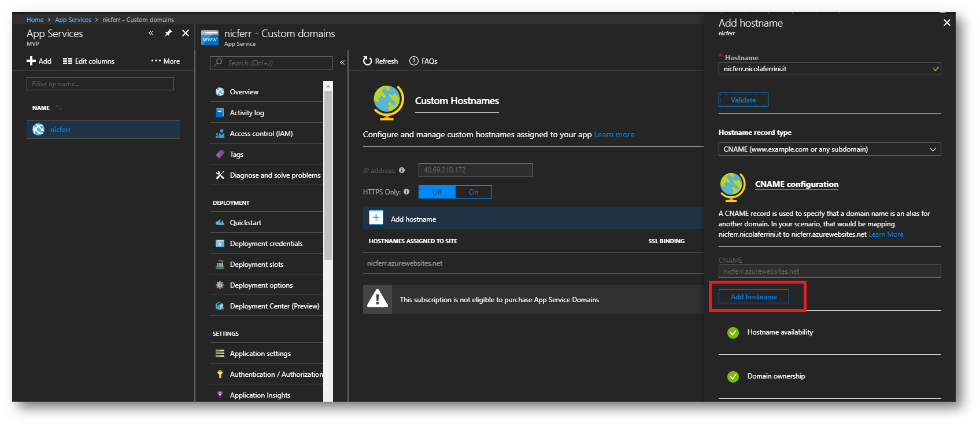Image resolution: width=980 pixels, height=426 pixels.
Task: Click the CNAME nicferr.azurewebsites.net field
Action: [830, 271]
